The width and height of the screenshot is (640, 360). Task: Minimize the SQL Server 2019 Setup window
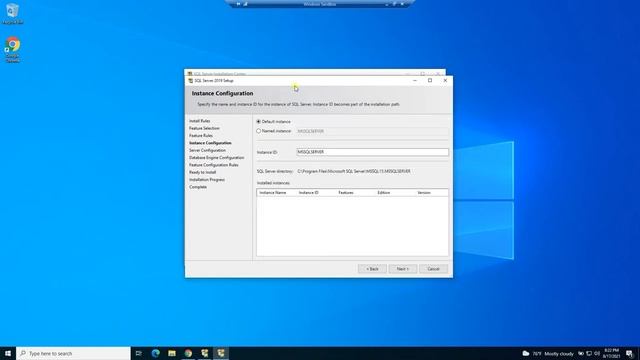coord(415,81)
